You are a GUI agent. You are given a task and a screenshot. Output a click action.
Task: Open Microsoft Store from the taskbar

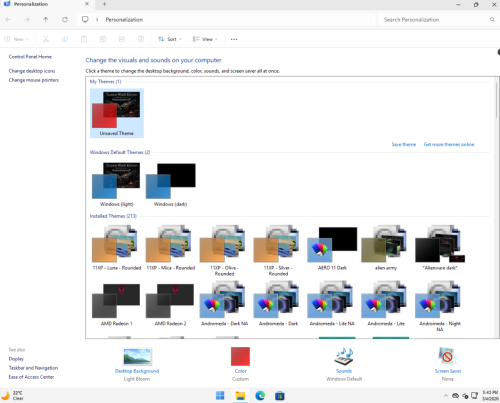coord(280,396)
